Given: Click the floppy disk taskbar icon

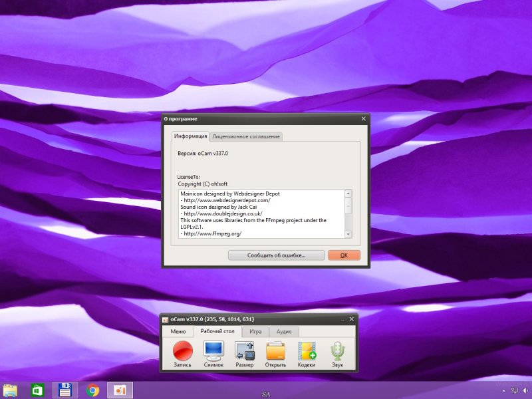Looking at the screenshot, I should pos(65,390).
